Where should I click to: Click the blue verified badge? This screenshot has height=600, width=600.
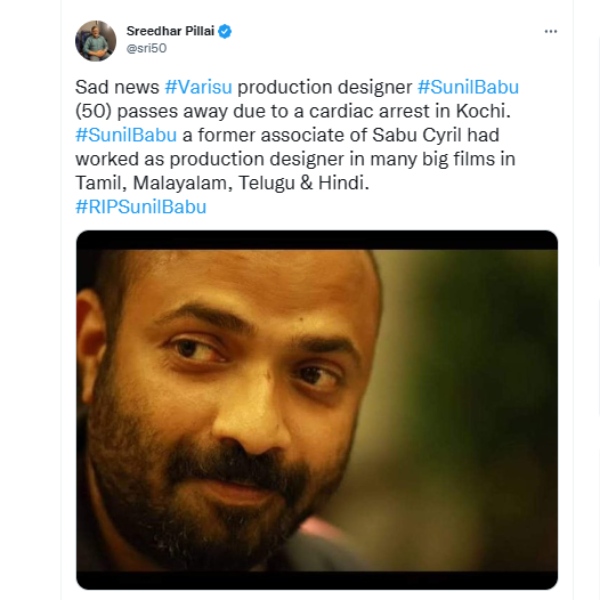pyautogui.click(x=226, y=32)
